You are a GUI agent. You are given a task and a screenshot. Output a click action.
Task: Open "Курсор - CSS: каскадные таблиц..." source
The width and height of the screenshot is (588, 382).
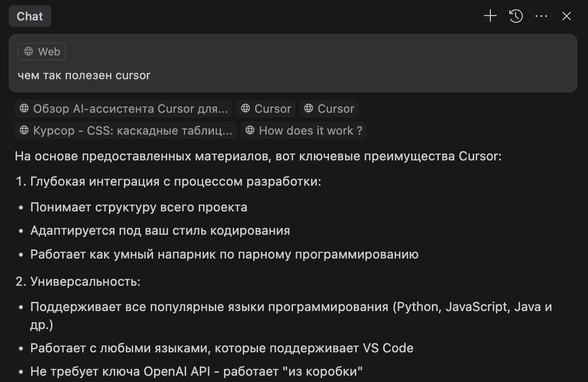click(132, 130)
